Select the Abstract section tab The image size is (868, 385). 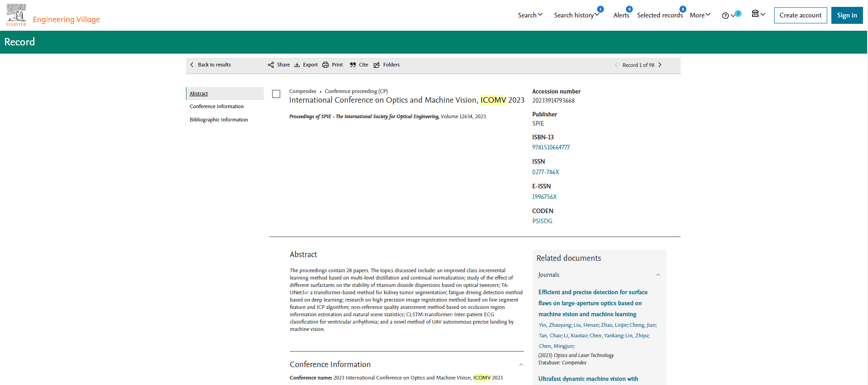click(225, 93)
